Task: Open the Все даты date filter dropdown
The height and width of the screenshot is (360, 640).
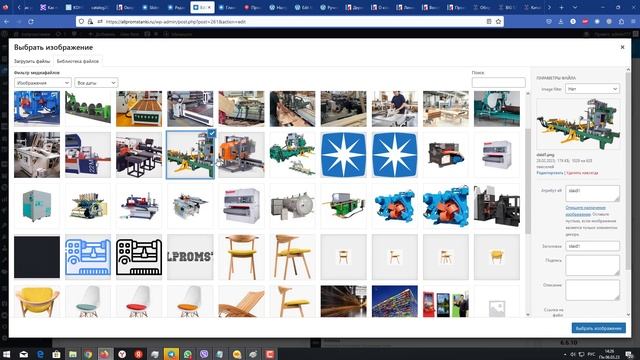Action: tap(96, 83)
